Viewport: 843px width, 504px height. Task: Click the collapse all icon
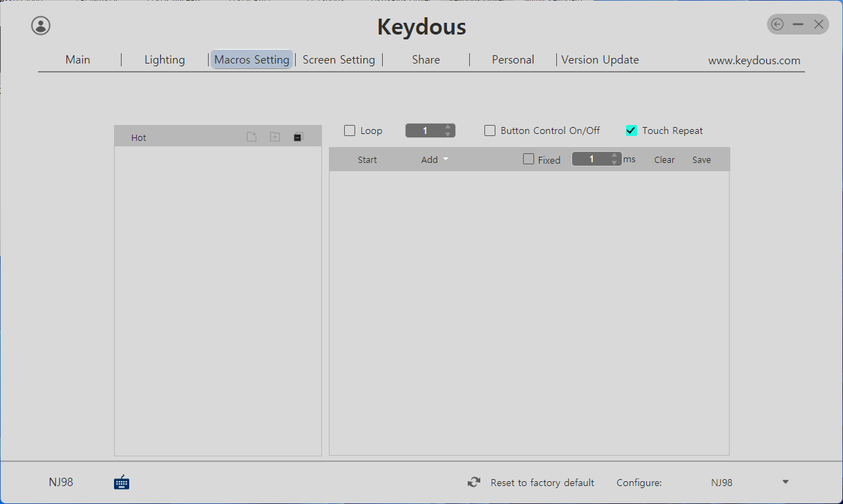[x=298, y=137]
